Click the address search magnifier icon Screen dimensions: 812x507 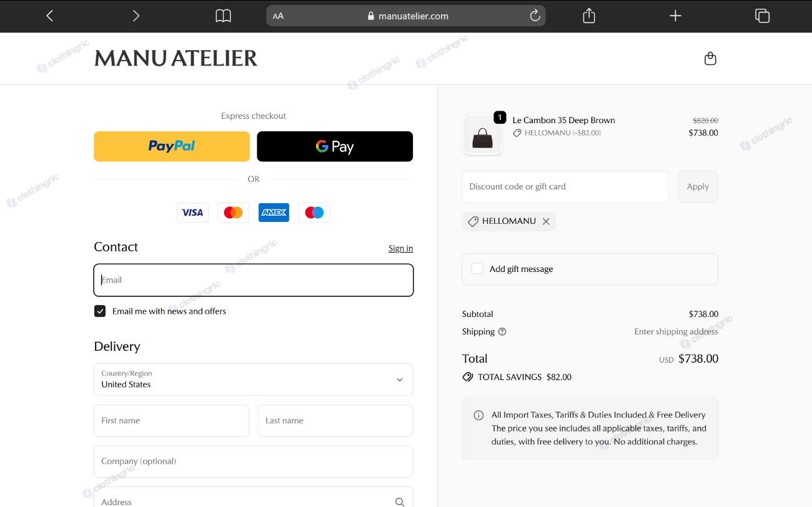pos(400,502)
